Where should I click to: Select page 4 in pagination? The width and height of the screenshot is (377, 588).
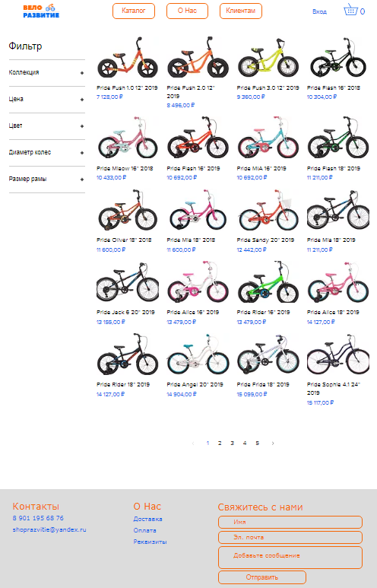[245, 443]
